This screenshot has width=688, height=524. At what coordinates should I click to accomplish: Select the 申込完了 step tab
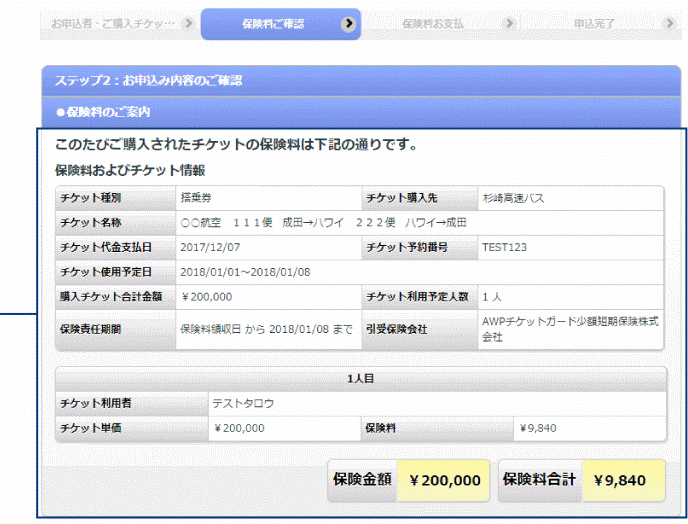[x=601, y=24]
